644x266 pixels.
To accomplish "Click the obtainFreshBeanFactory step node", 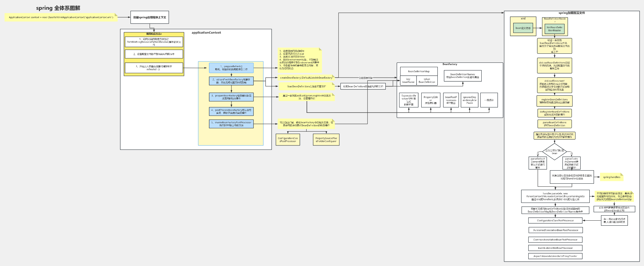I will (231, 81).
